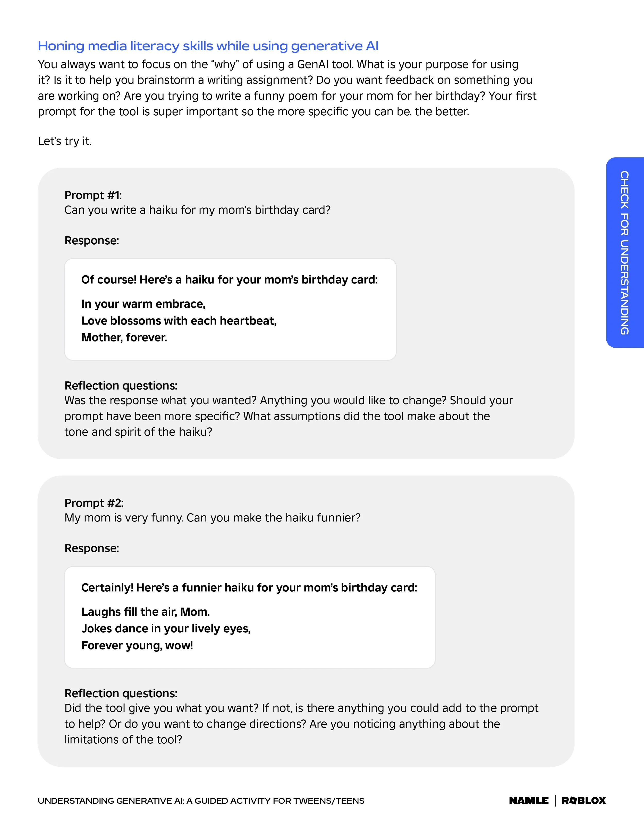644x833 pixels.
Task: Click 'Laughs fill the air, Mom.' line
Action: [x=145, y=612]
